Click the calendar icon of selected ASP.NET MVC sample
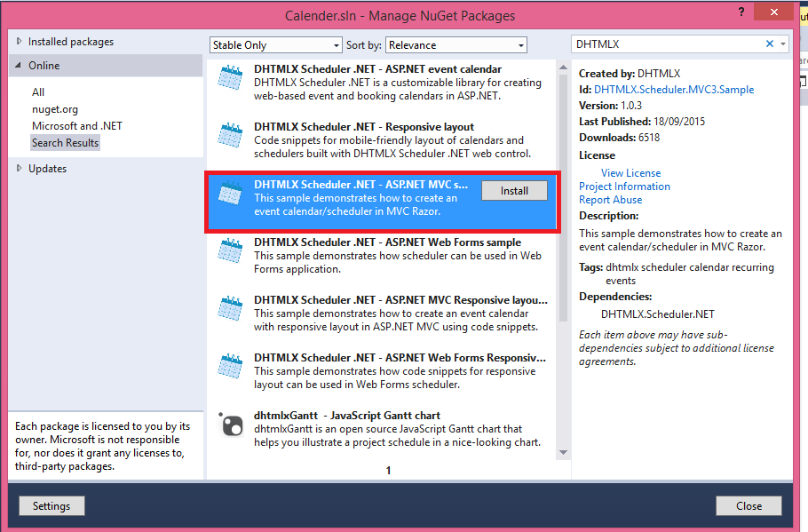808x532 pixels. [230, 193]
